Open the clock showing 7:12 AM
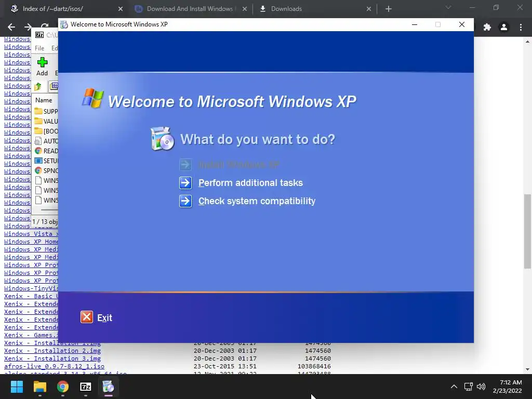Viewport: 532px width, 399px height. 508,387
